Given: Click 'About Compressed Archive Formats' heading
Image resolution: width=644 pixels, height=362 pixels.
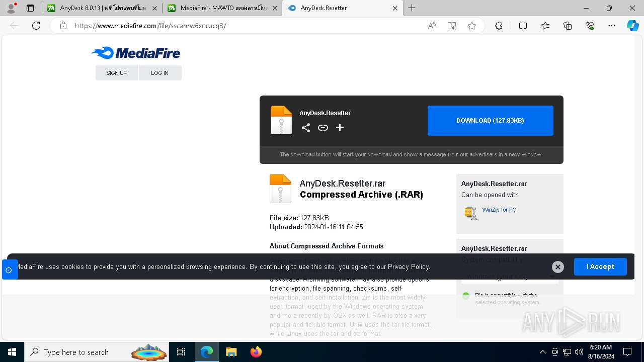Looking at the screenshot, I should pos(327,246).
